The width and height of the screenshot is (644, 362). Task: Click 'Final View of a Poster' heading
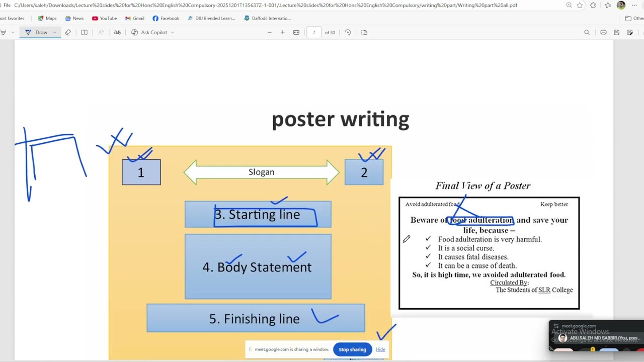pyautogui.click(x=483, y=186)
